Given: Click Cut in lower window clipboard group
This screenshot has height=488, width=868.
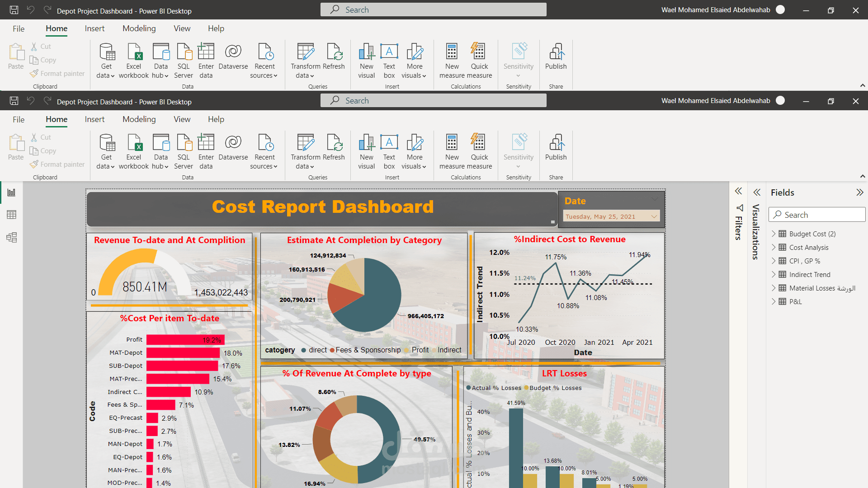Looking at the screenshot, I should click(41, 137).
